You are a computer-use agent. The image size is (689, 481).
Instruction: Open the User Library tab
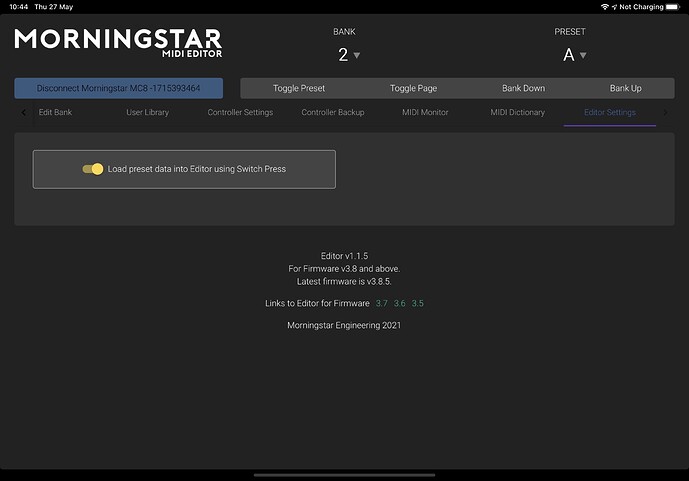coord(147,112)
